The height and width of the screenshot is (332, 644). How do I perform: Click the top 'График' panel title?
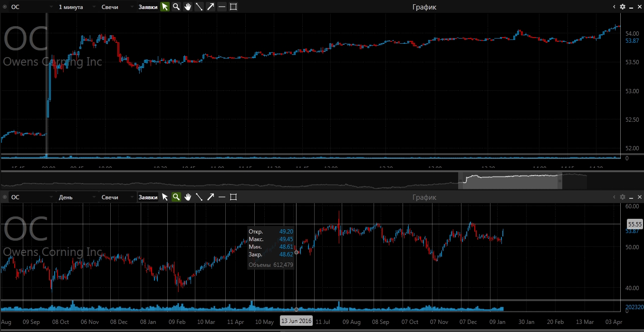tap(424, 7)
